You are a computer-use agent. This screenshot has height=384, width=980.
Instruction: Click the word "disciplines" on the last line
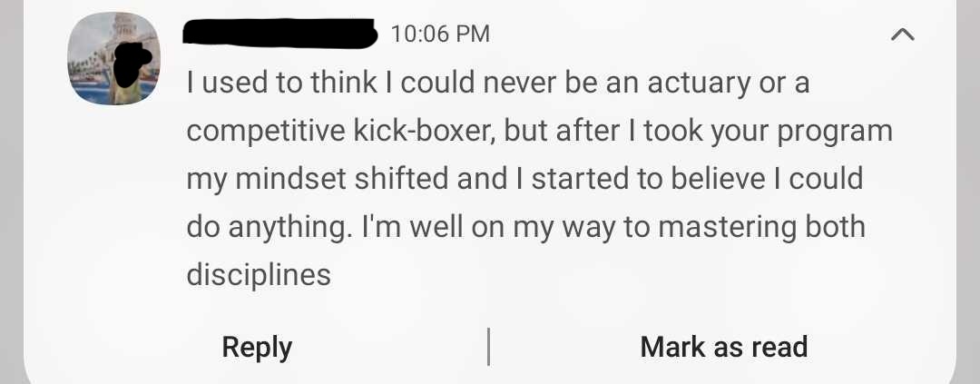[259, 274]
